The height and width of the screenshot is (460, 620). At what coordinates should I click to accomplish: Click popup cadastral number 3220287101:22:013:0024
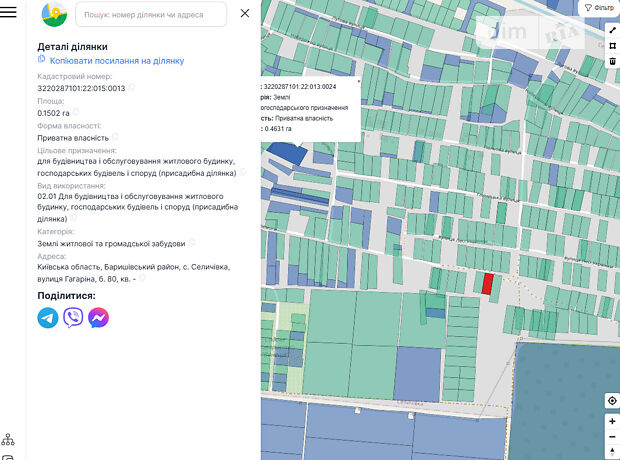[300, 87]
